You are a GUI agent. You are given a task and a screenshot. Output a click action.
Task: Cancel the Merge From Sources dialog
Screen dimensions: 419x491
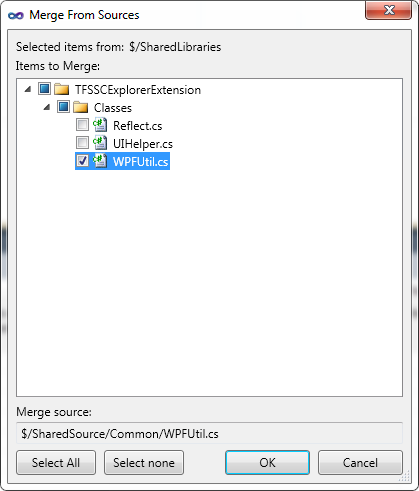click(x=360, y=463)
